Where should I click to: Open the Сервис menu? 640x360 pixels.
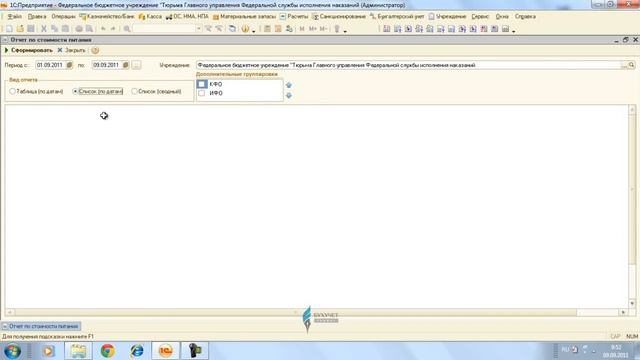[480, 16]
